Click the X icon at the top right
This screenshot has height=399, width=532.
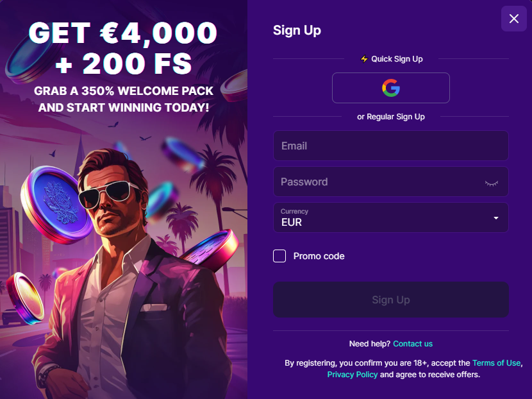pos(513,19)
